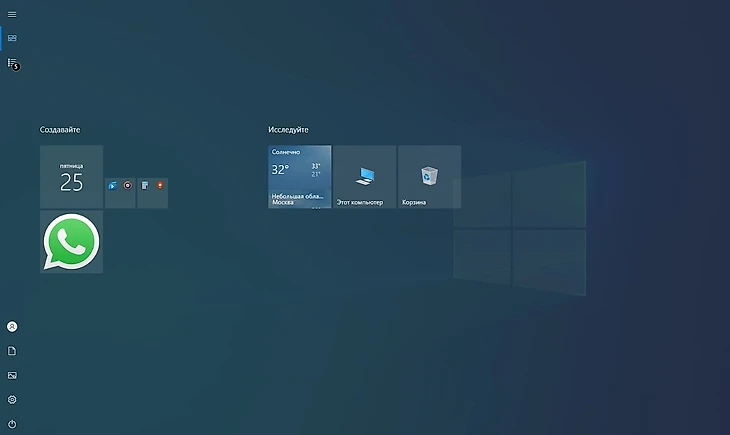This screenshot has height=435, width=730.
Task: Click the red pin icon in second tile folder
Action: tap(159, 186)
